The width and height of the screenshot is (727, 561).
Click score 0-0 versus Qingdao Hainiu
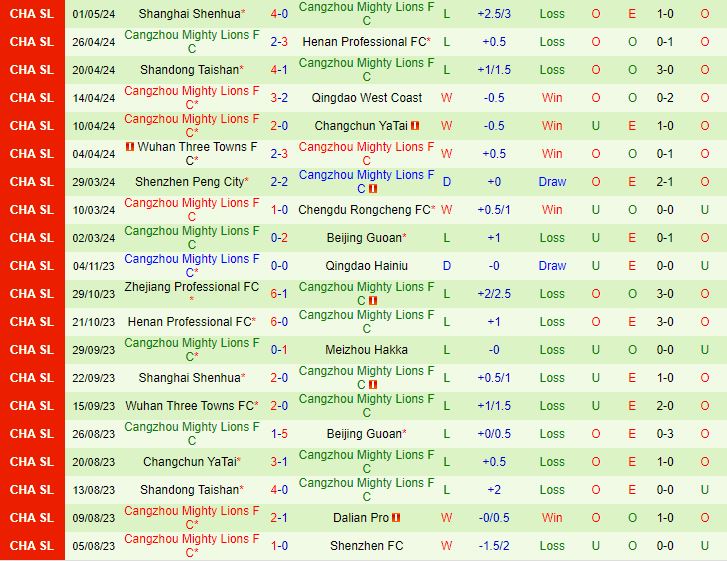279,266
